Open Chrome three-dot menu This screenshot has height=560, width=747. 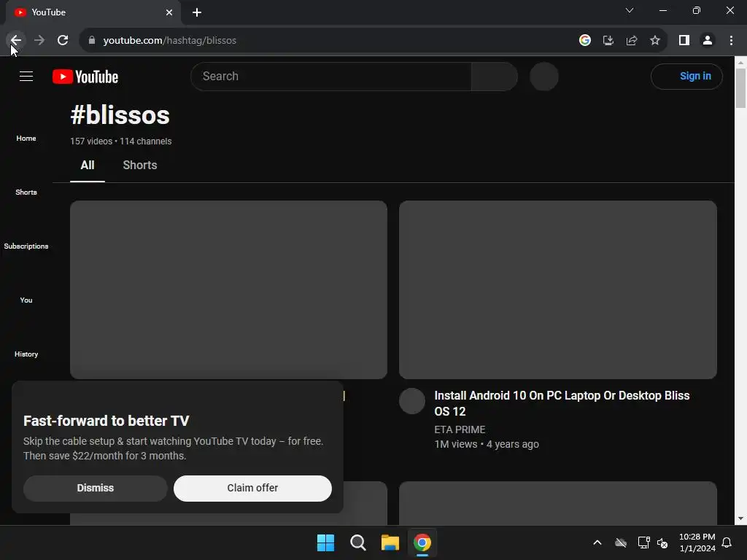tap(731, 41)
